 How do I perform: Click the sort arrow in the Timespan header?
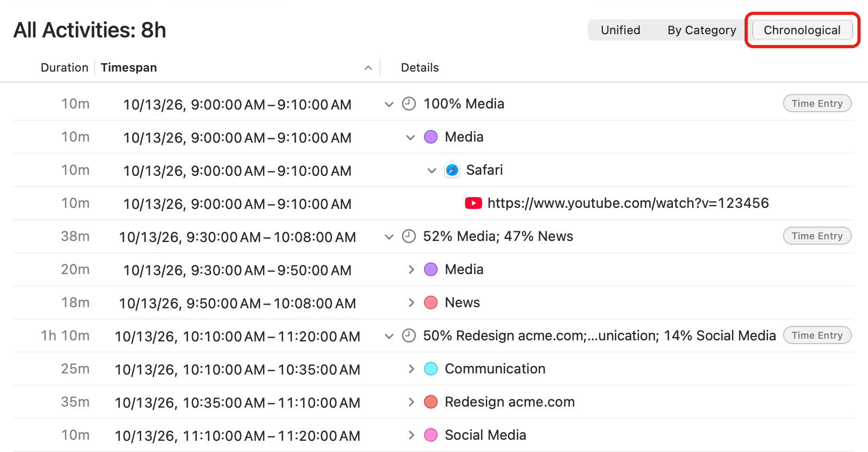(368, 68)
